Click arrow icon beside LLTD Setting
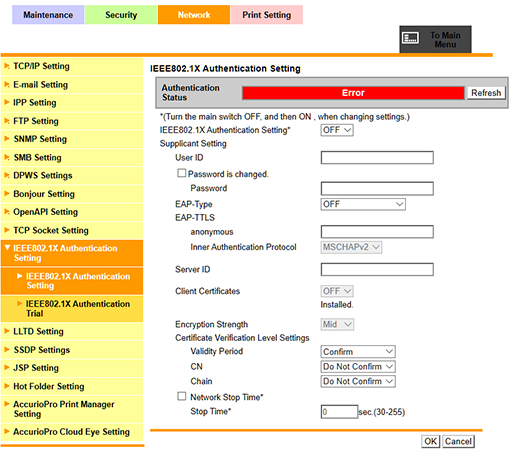This screenshot has height=452, width=517. 7,331
